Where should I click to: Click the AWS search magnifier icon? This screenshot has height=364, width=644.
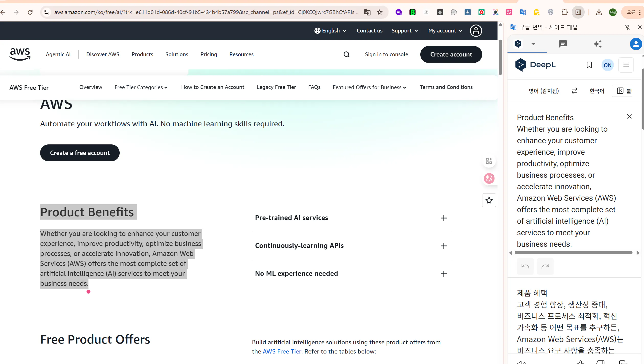(346, 54)
